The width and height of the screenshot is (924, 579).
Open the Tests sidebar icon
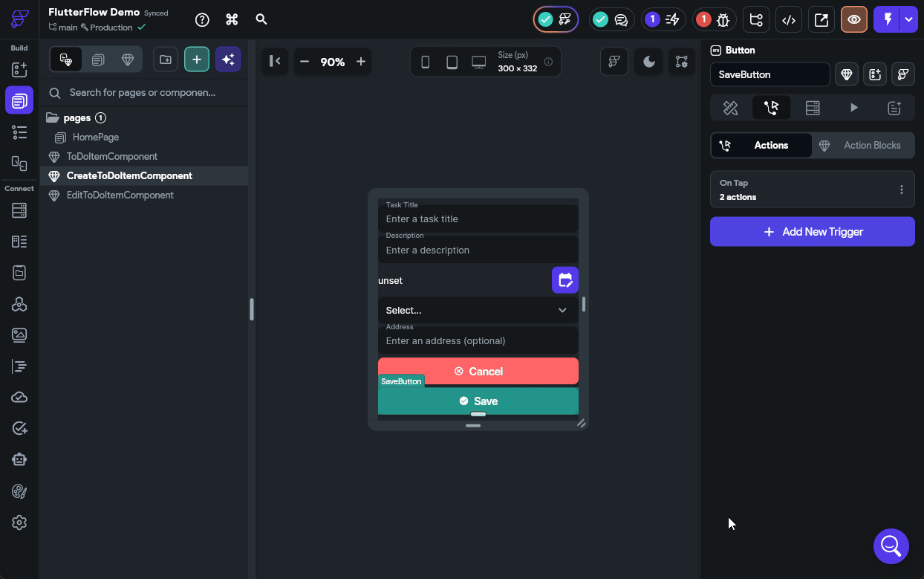(19, 429)
